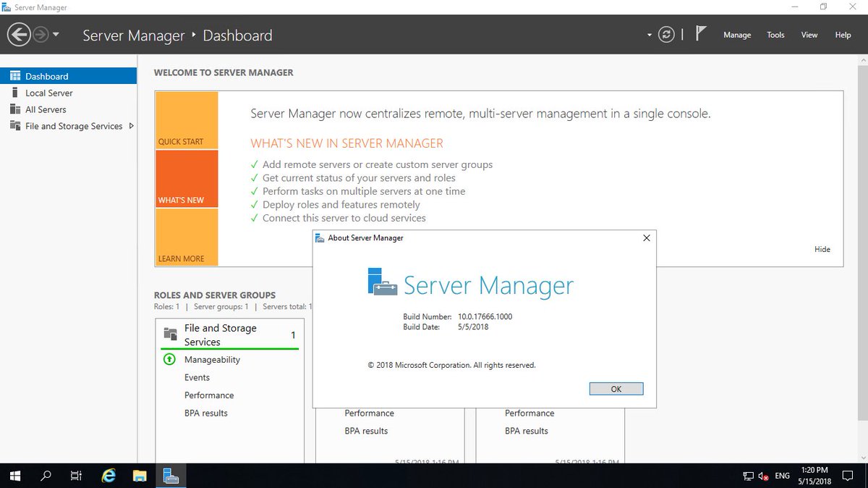Open the Tools menu
This screenshot has height=488, width=868.
pos(775,35)
